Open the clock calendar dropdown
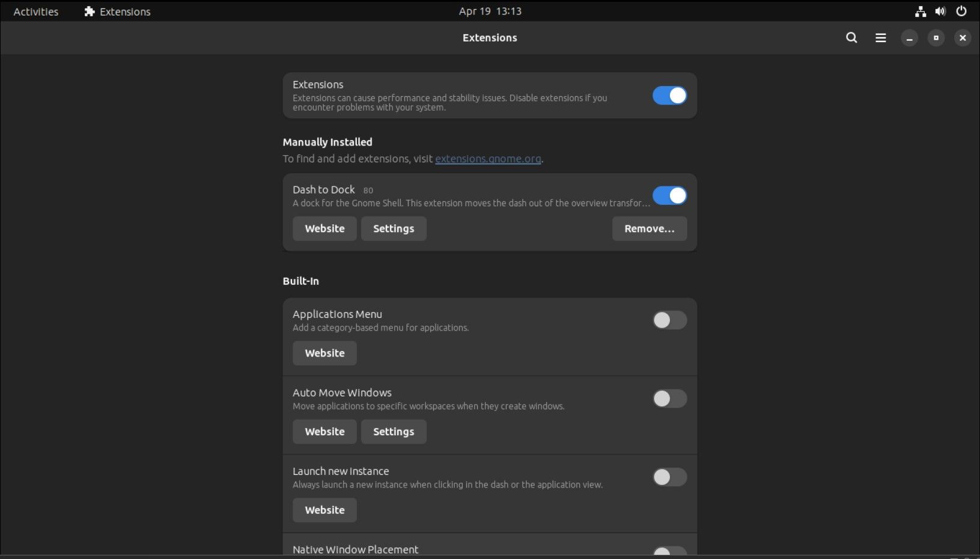 (490, 11)
